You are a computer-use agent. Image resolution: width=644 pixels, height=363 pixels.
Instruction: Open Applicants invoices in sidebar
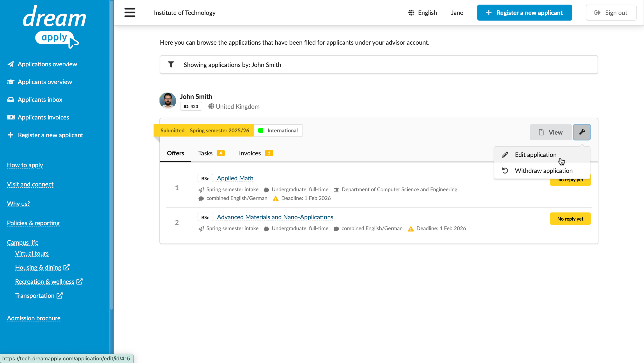pyautogui.click(x=38, y=117)
